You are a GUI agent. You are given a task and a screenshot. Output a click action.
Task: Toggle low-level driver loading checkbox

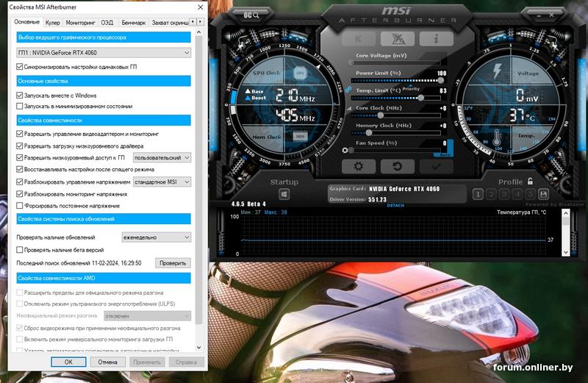20,146
